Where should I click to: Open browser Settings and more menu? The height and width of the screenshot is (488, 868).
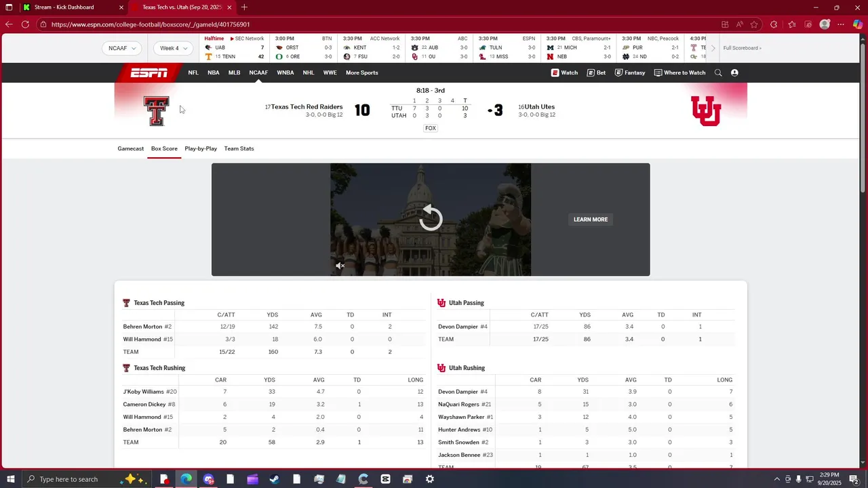(x=842, y=24)
